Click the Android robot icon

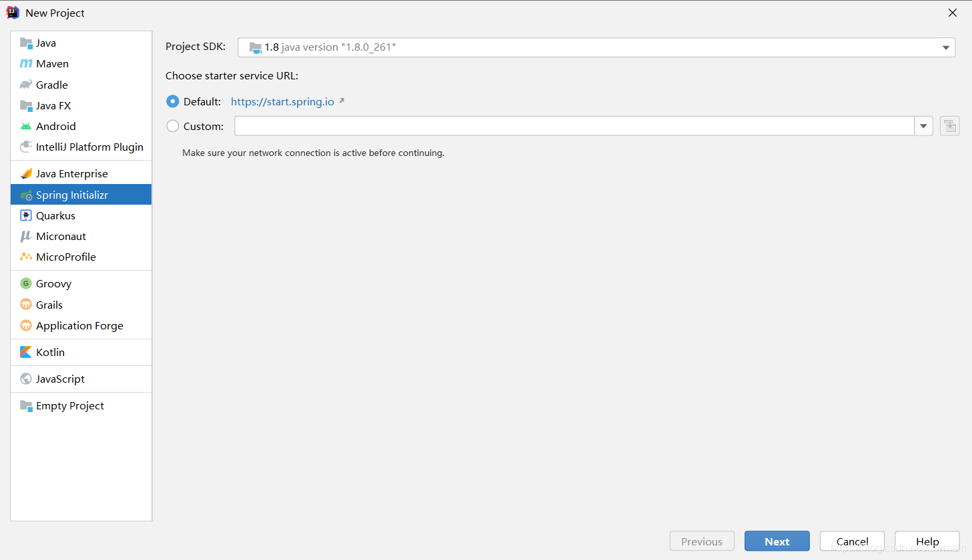(x=26, y=126)
